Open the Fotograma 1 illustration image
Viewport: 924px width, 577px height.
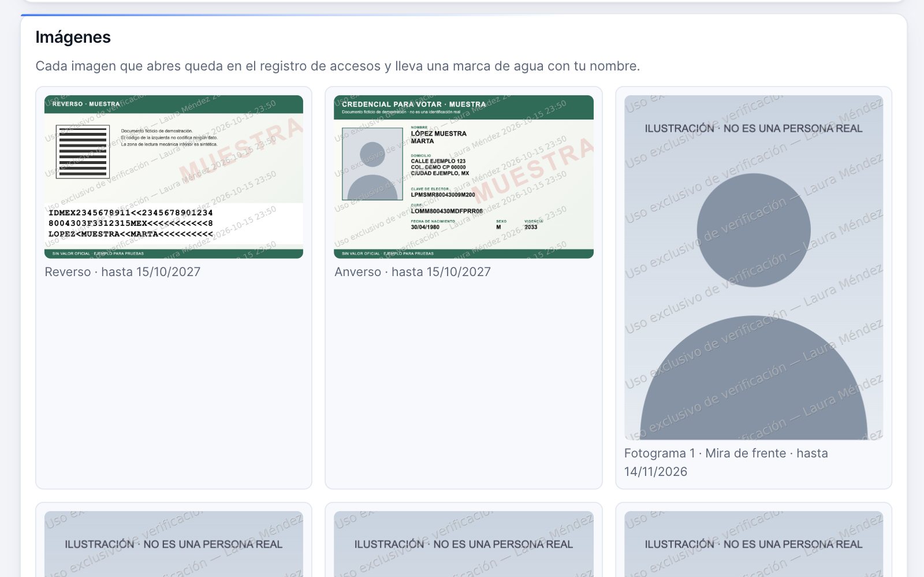tap(754, 267)
